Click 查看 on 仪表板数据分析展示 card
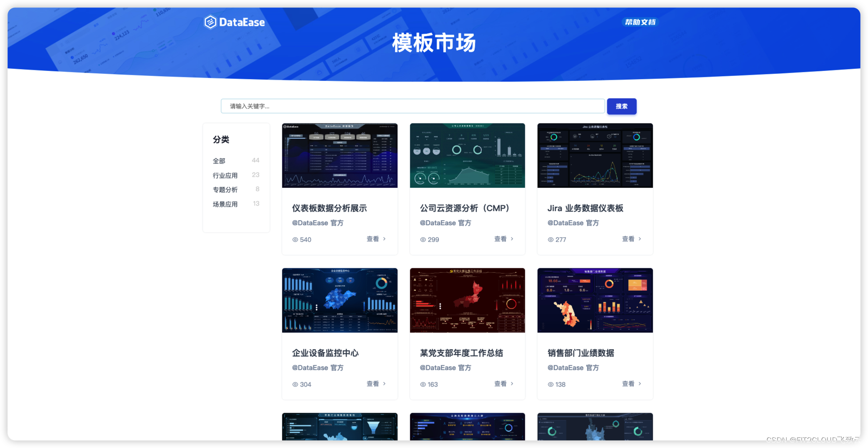 point(373,239)
